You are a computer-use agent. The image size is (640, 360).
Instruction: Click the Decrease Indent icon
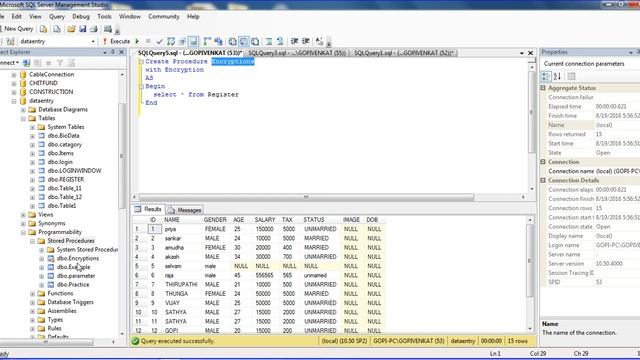pos(294,41)
